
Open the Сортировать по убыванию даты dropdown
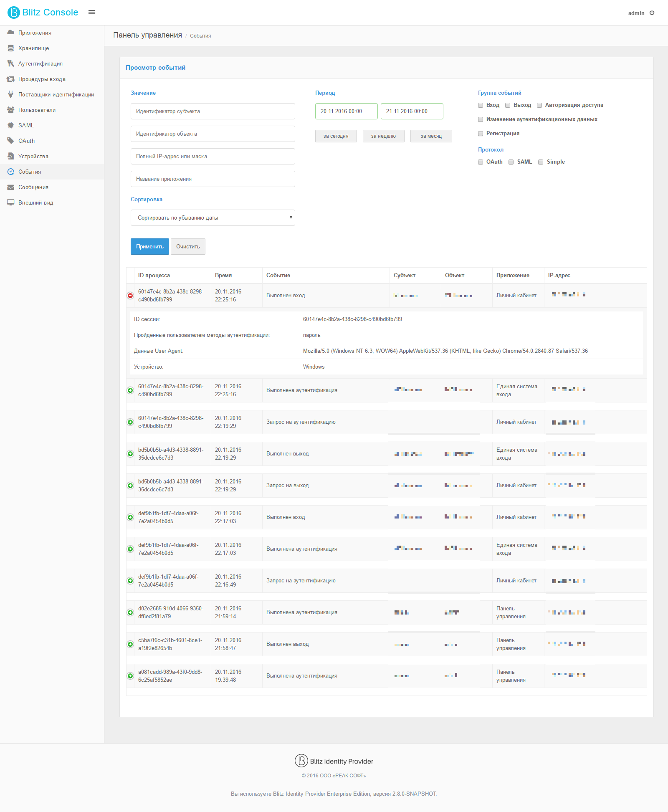coord(213,218)
